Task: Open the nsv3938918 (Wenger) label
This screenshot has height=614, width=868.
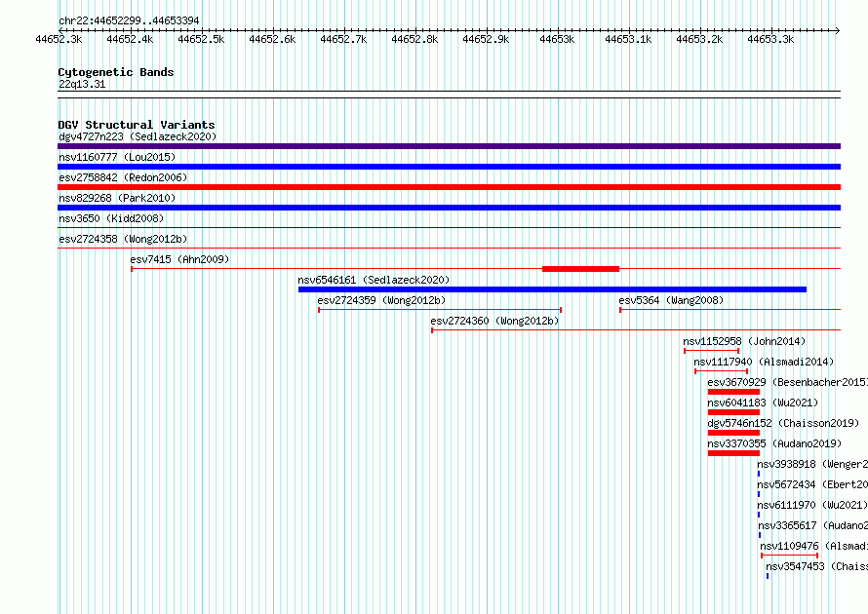Action: (812, 464)
